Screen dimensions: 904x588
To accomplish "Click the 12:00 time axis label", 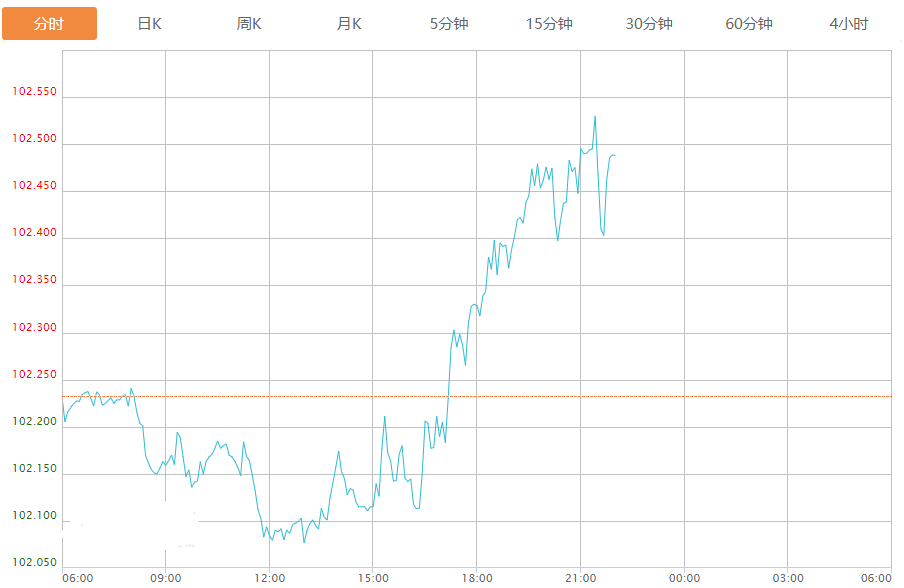I will point(269,578).
